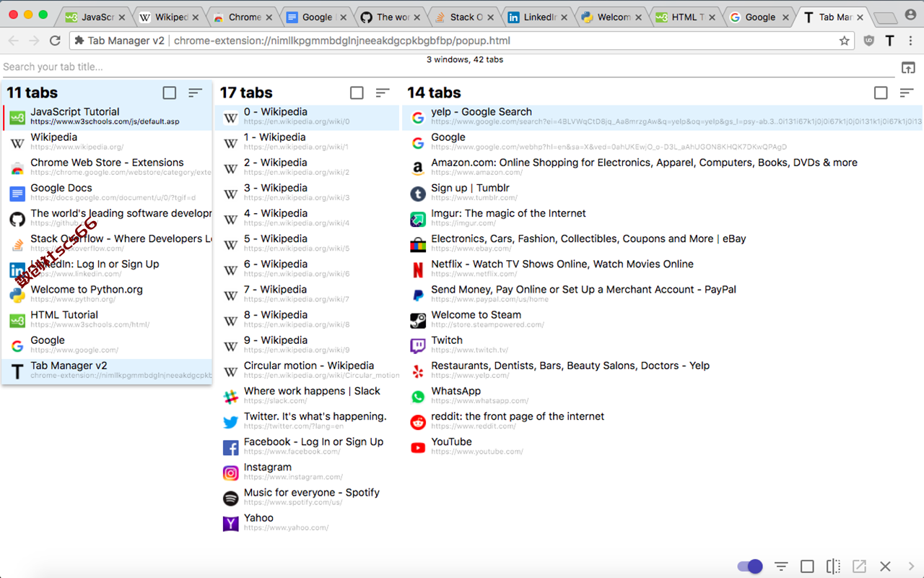Open the profile avatar icon in the top bar
924x578 pixels.
point(910,14)
